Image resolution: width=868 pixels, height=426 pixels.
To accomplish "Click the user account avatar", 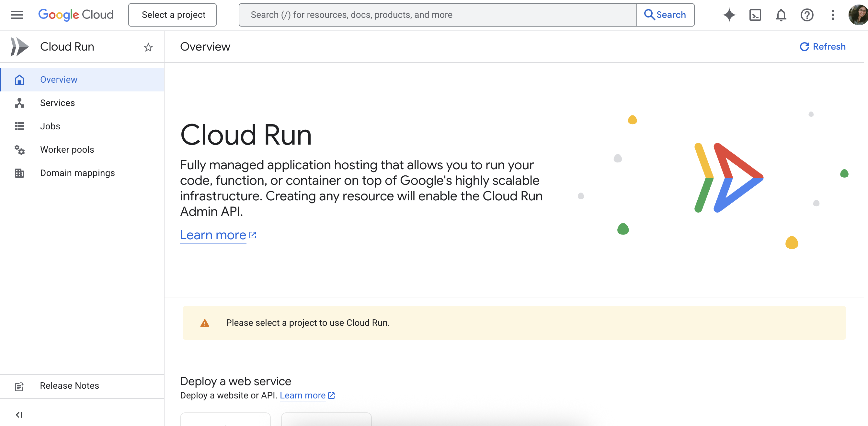I will (858, 15).
